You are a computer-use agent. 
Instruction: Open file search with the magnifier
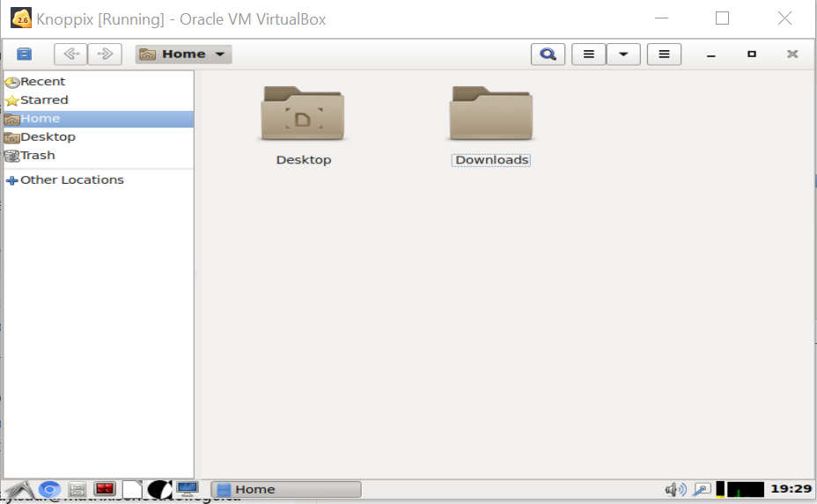(x=548, y=55)
